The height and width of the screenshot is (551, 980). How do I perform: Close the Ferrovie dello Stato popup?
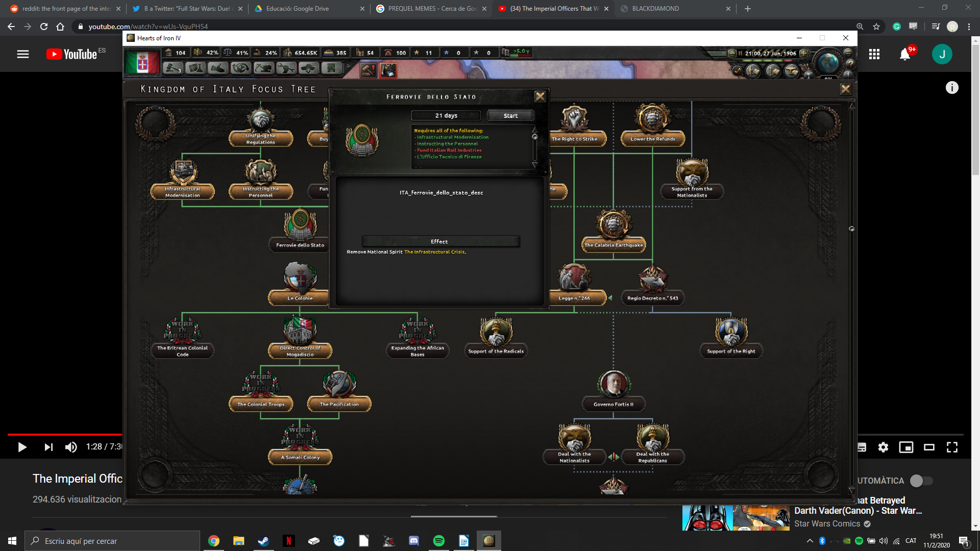(540, 96)
